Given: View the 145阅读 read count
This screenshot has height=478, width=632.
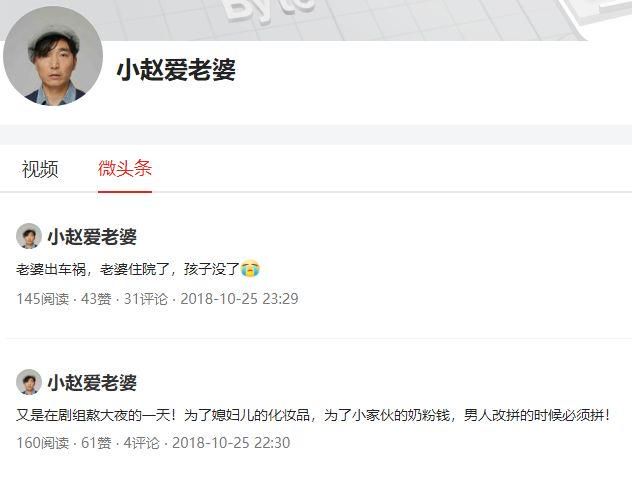Looking at the screenshot, I should (43, 299).
